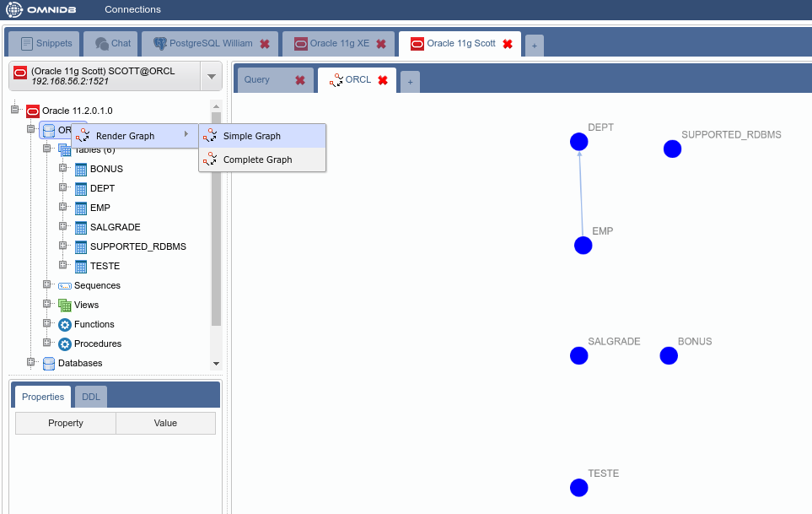Switch to the DDL tab
Screen dimensions: 812x514
pyautogui.click(x=90, y=397)
